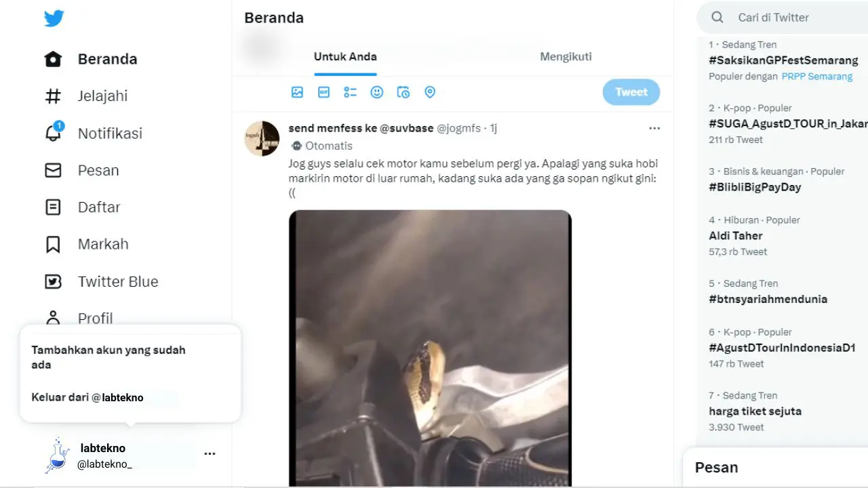
Task: Create a poll with the poll icon
Action: (350, 92)
